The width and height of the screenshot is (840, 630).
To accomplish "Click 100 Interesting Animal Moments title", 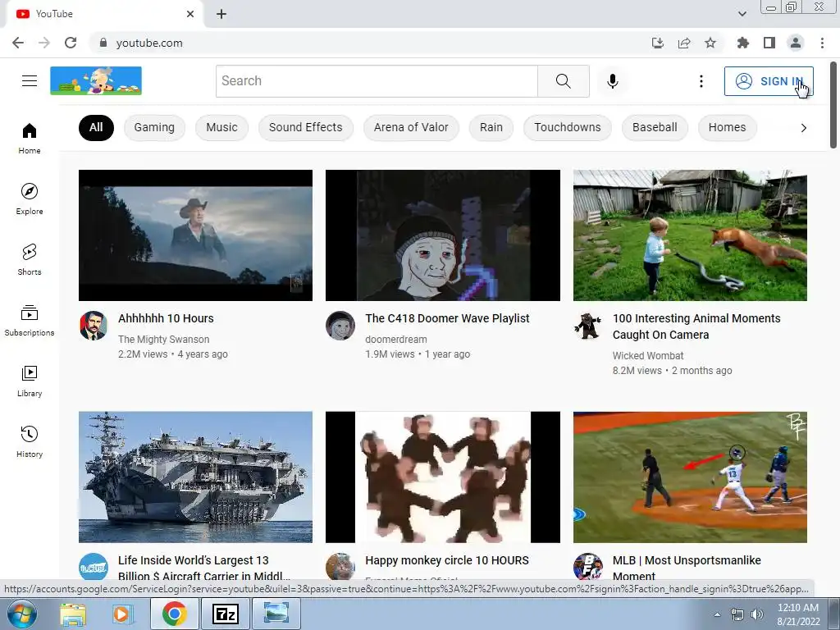I will click(x=696, y=326).
